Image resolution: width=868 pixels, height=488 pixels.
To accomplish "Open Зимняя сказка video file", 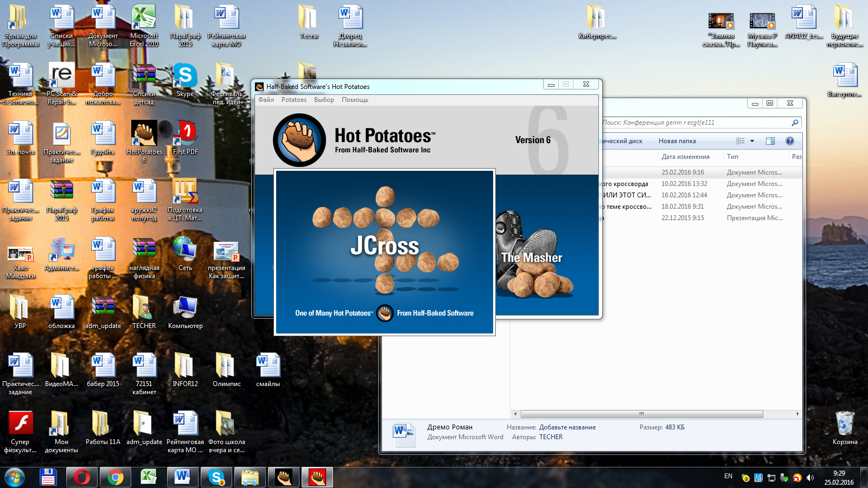I will 721,30.
